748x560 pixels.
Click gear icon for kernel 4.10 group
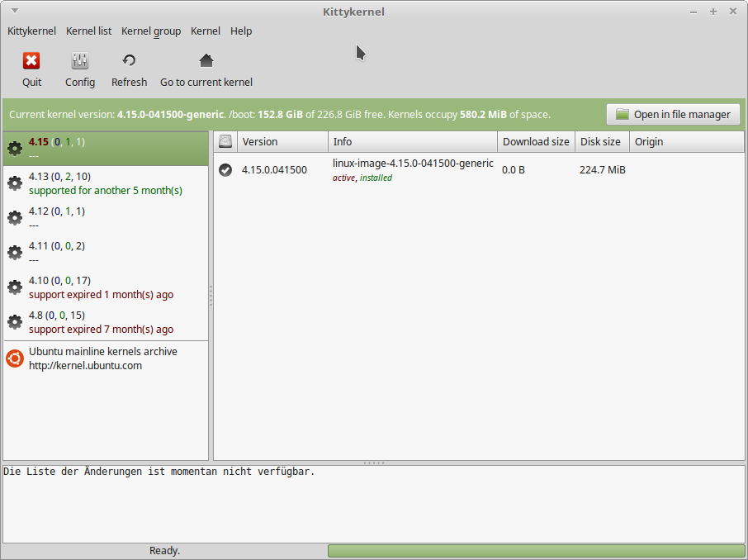point(15,287)
